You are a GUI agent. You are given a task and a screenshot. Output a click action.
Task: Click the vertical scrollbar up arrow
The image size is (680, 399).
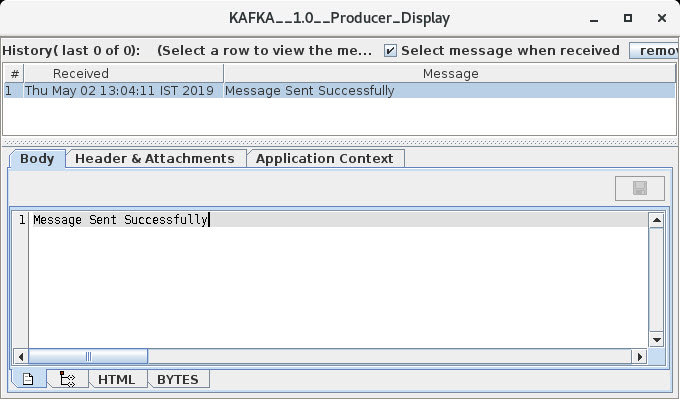pos(657,220)
